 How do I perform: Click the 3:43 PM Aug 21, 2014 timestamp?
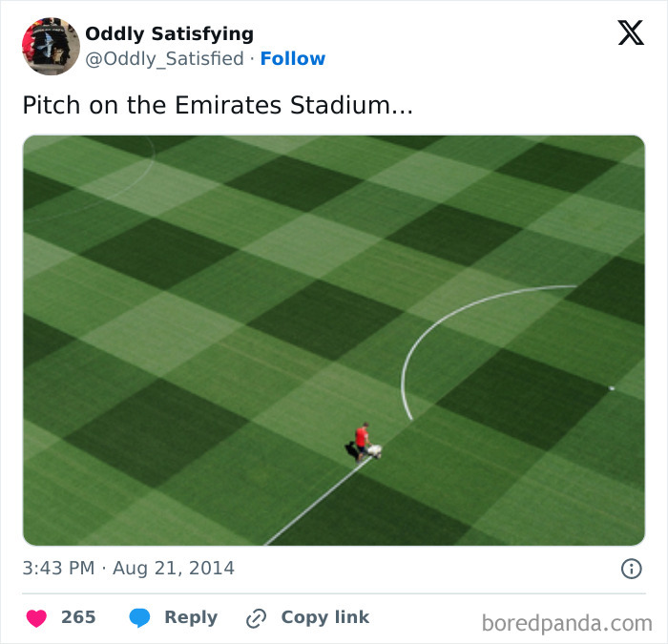click(x=129, y=569)
